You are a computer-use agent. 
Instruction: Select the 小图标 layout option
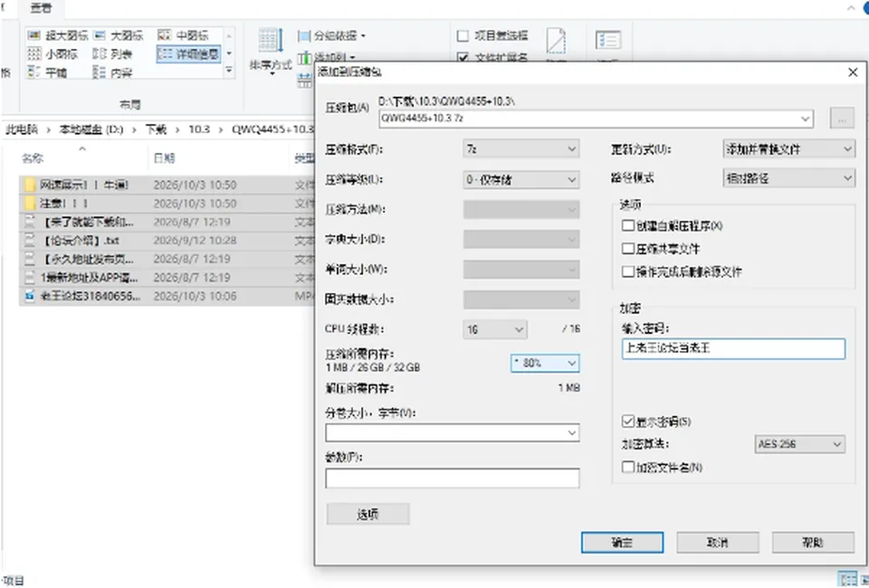pos(53,53)
